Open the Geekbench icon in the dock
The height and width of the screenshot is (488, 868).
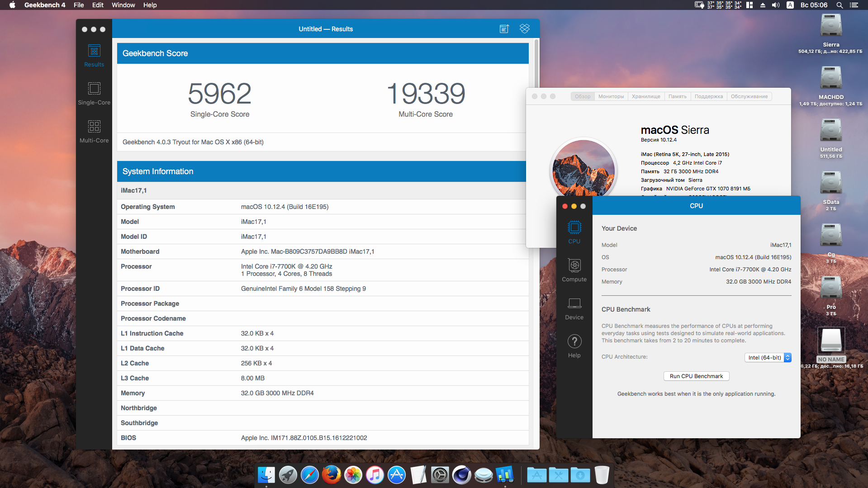[505, 475]
